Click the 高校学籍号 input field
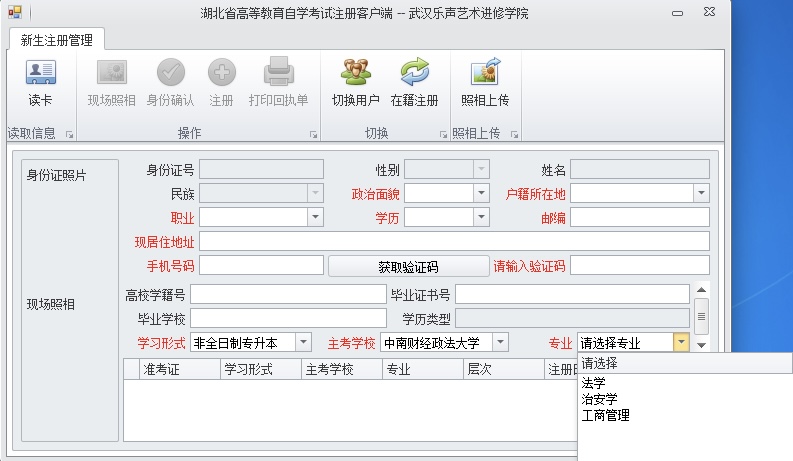 [x=288, y=294]
